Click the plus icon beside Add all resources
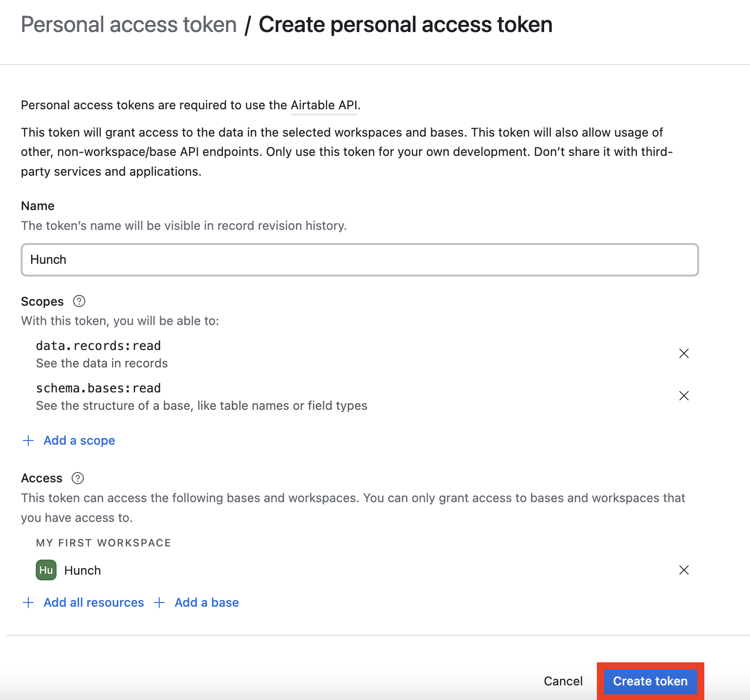The image size is (750, 700). click(28, 602)
